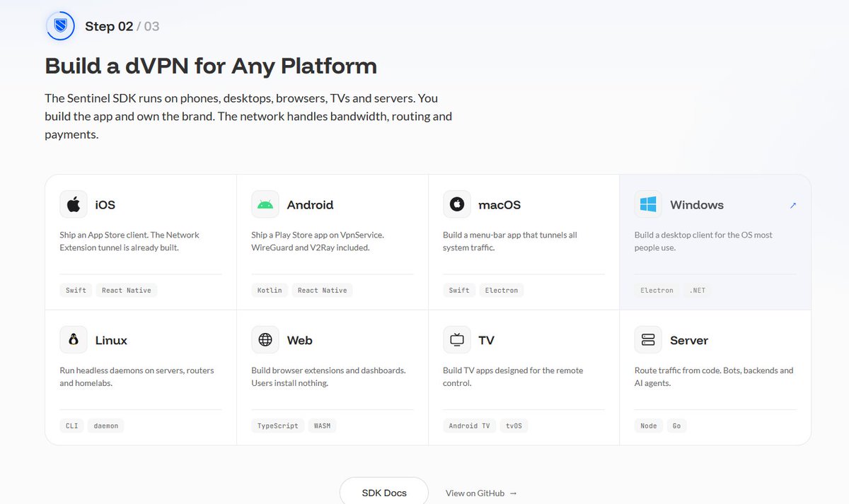The width and height of the screenshot is (849, 504).
Task: Click the Sentinel SDK intro paragraph
Action: click(x=248, y=116)
